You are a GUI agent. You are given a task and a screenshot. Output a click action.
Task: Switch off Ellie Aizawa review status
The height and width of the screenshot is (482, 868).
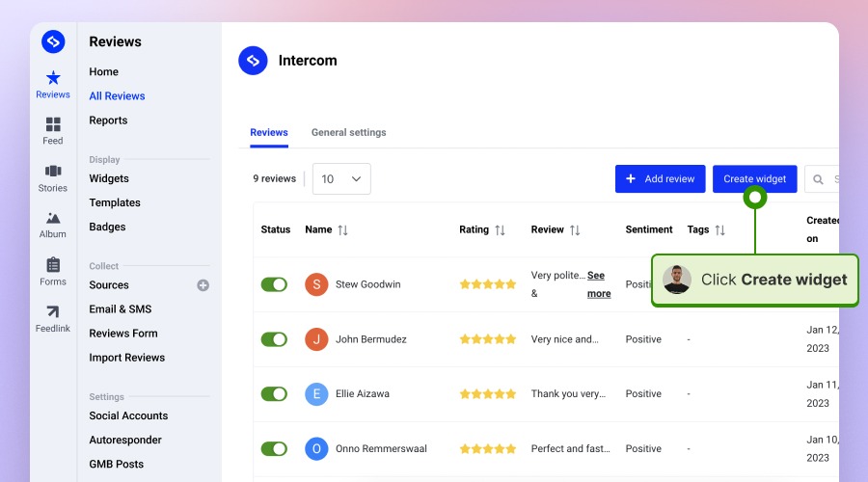(x=274, y=393)
